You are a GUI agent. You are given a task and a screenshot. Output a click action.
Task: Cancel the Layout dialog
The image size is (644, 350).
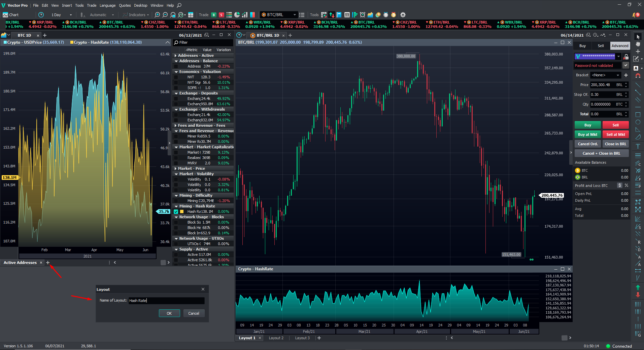click(x=194, y=313)
